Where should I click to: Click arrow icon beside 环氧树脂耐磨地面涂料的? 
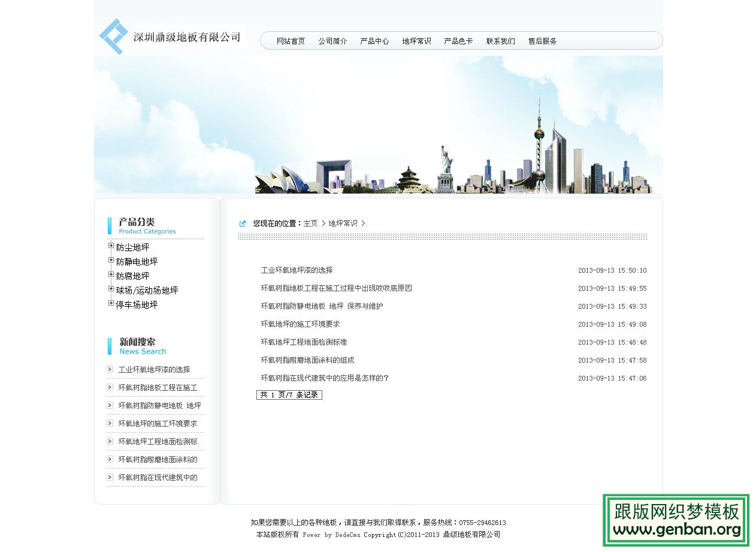pyautogui.click(x=110, y=459)
